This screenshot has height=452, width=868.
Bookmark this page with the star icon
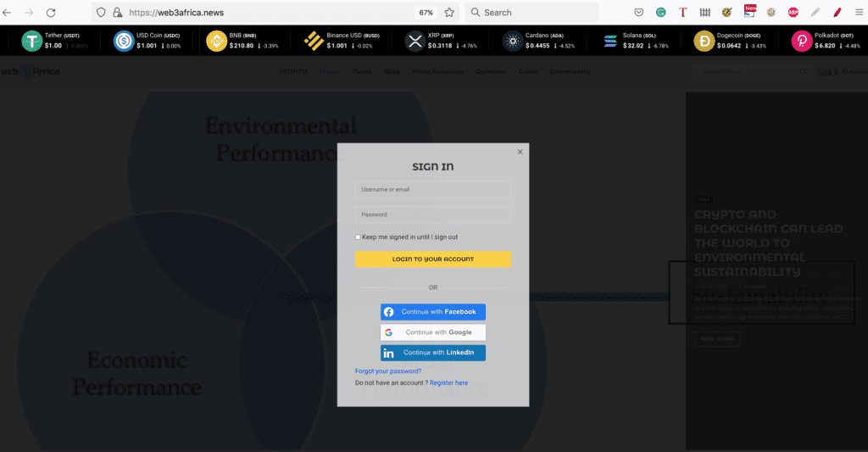coord(449,12)
